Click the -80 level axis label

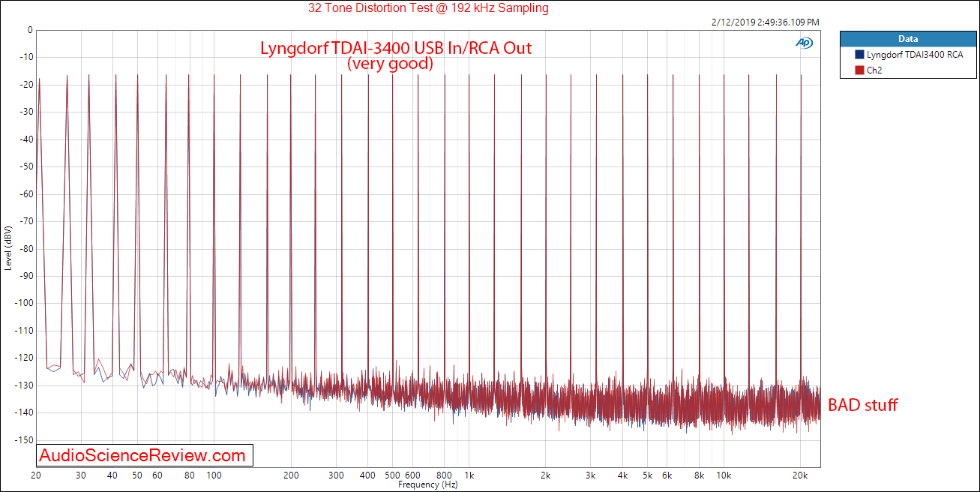pyautogui.click(x=26, y=248)
